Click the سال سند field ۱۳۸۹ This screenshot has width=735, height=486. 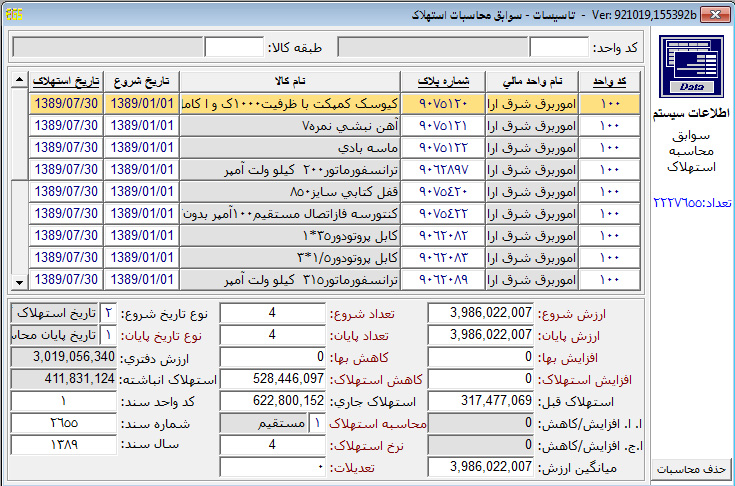pyautogui.click(x=63, y=445)
